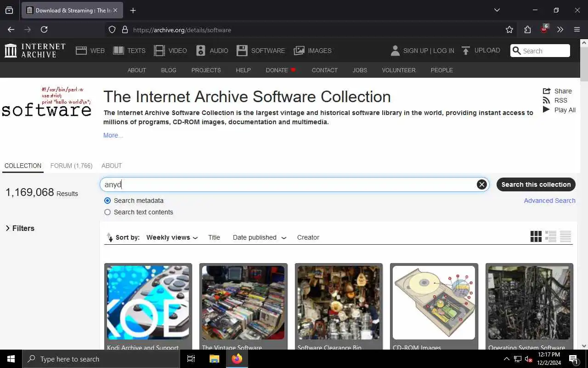Toggle sort direction arrows
This screenshot has width=588, height=368.
pyautogui.click(x=110, y=237)
